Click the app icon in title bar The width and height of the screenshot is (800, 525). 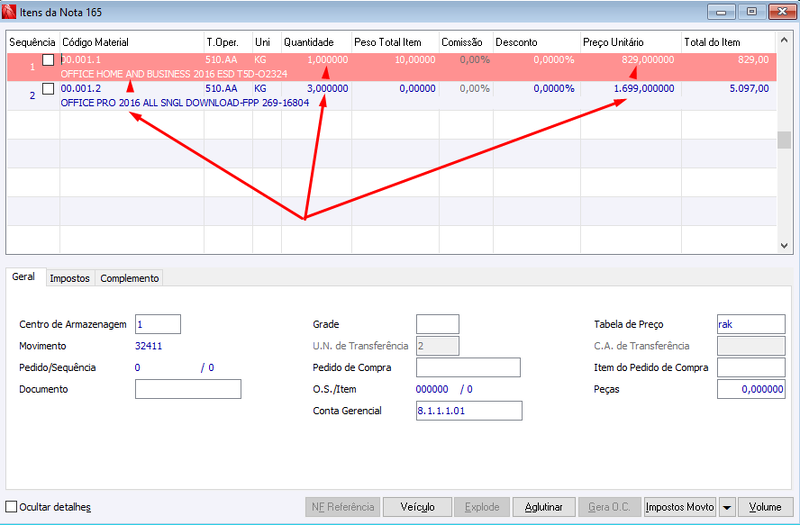click(9, 12)
